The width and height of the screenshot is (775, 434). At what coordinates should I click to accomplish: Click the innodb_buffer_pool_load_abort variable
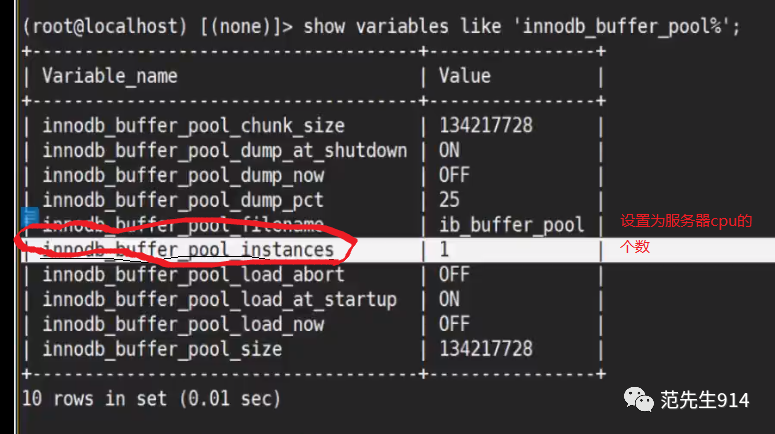(x=193, y=274)
